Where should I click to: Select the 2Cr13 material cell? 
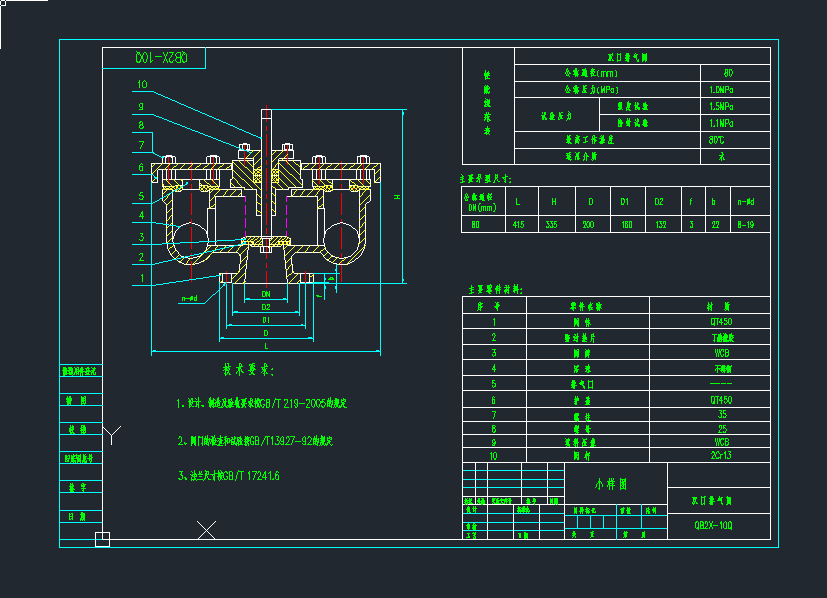pos(719,455)
